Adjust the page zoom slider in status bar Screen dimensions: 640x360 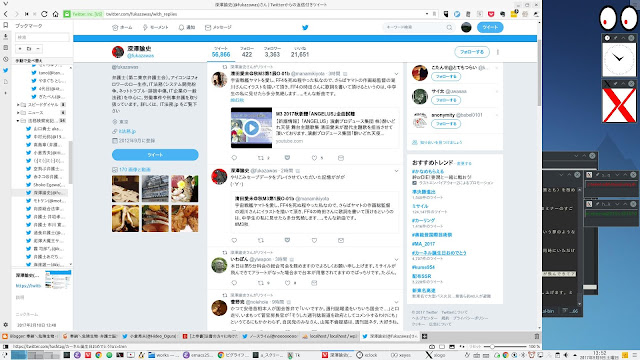coord(504,347)
